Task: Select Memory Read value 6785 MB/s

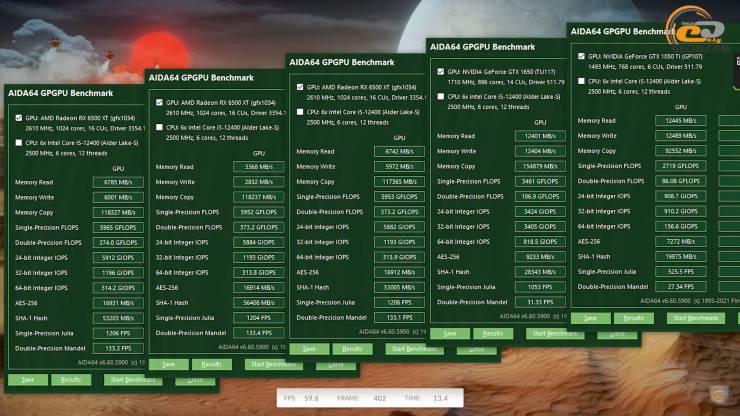Action: 118,182
